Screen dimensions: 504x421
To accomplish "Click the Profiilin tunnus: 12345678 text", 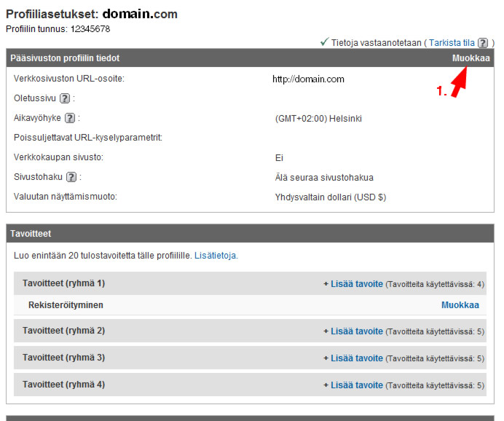I will point(58,29).
